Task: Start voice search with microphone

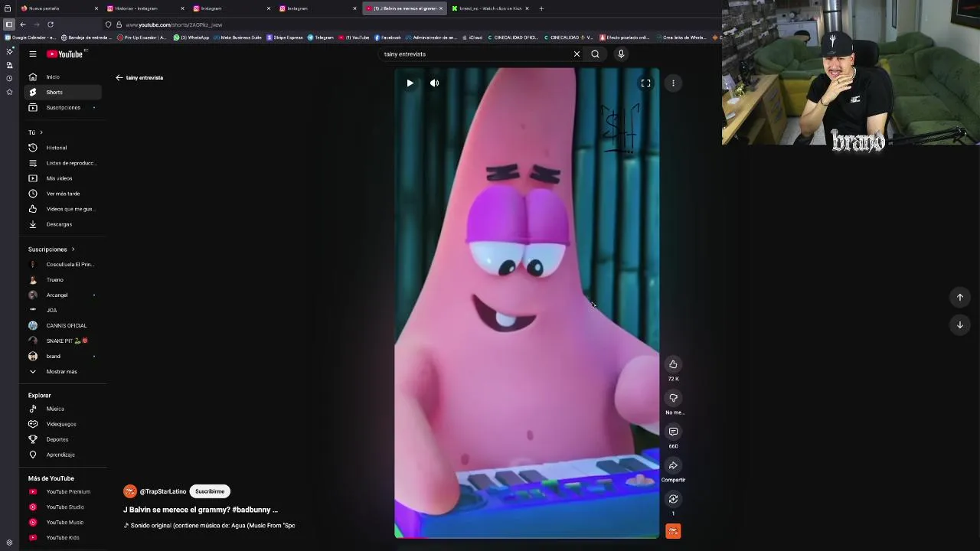Action: (x=621, y=54)
